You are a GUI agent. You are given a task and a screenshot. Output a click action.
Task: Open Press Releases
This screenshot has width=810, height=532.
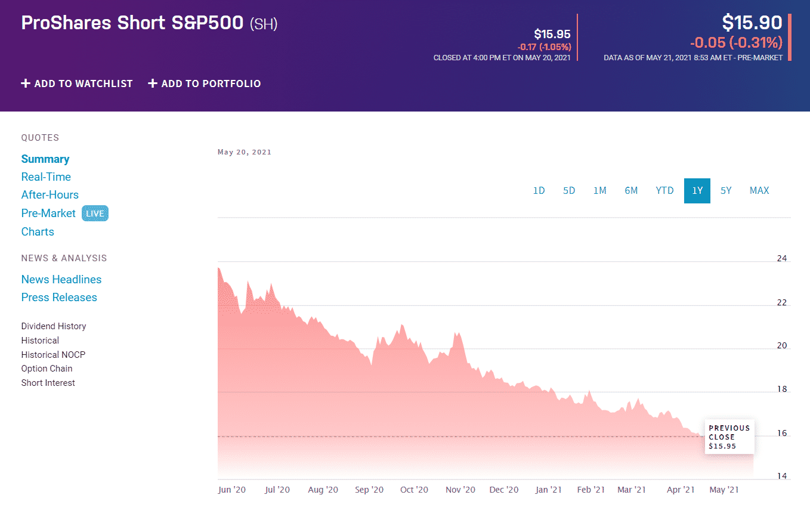click(59, 298)
